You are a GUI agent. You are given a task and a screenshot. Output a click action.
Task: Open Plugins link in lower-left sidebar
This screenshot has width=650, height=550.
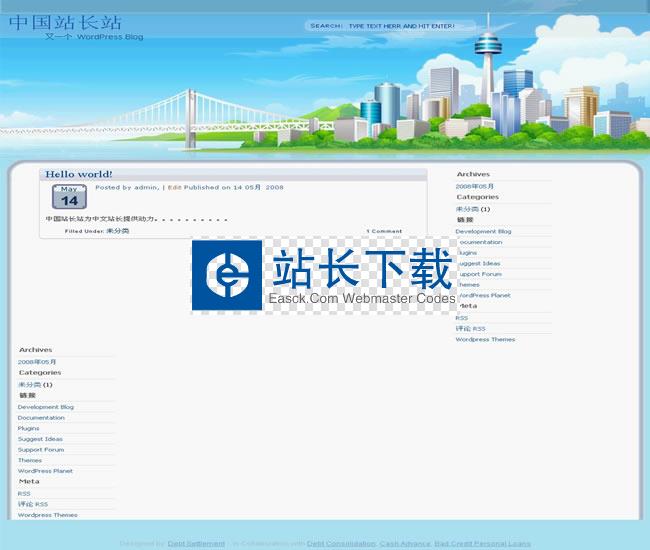click(x=28, y=428)
